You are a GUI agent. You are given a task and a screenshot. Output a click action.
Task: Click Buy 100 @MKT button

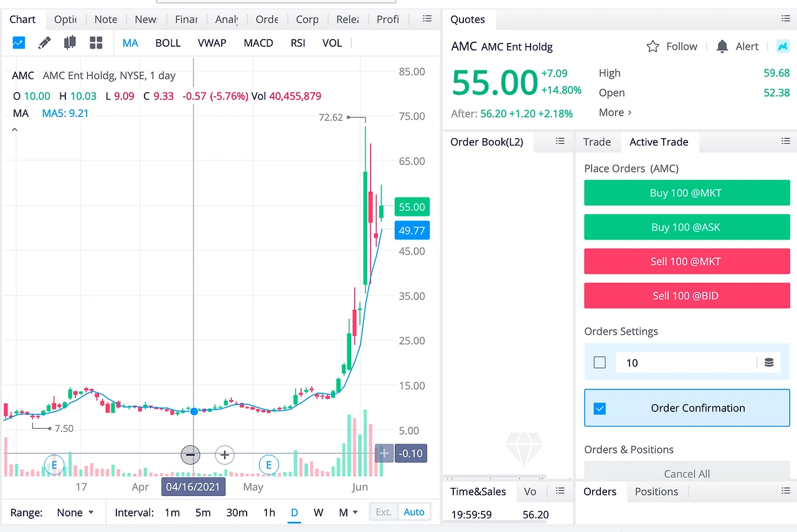click(x=687, y=193)
